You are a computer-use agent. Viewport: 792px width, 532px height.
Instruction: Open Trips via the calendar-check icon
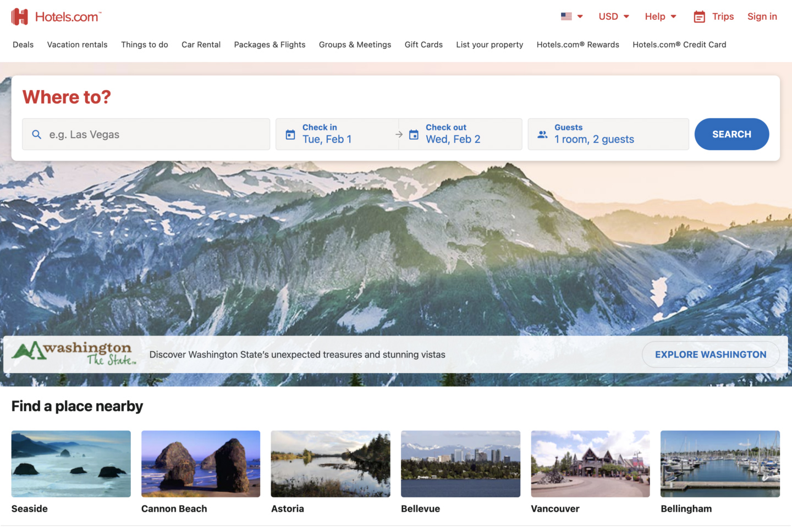click(x=698, y=16)
